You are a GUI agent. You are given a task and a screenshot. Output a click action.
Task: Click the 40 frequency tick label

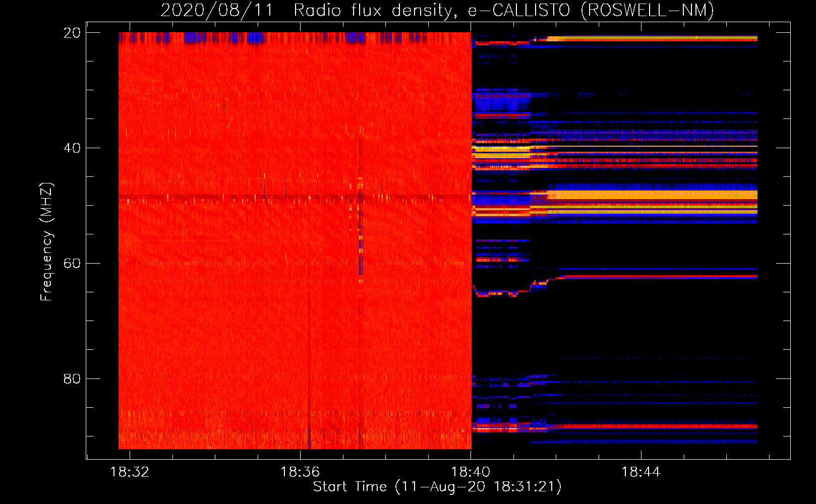click(72, 148)
